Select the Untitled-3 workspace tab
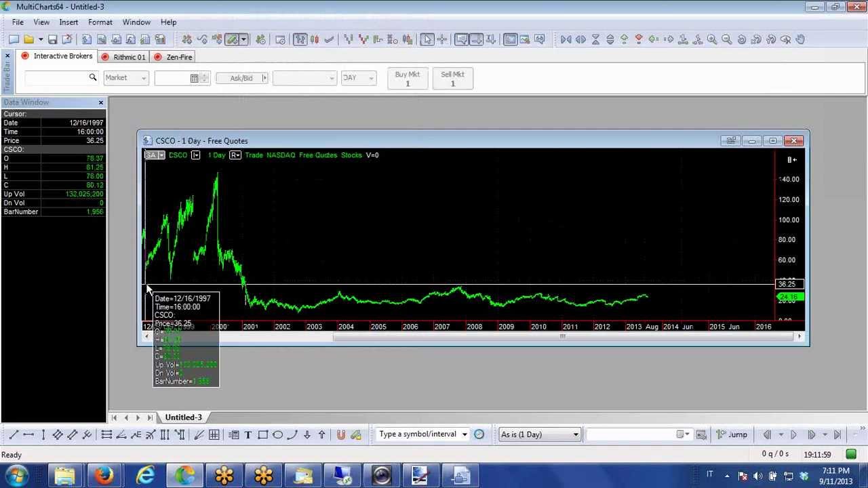 [183, 418]
